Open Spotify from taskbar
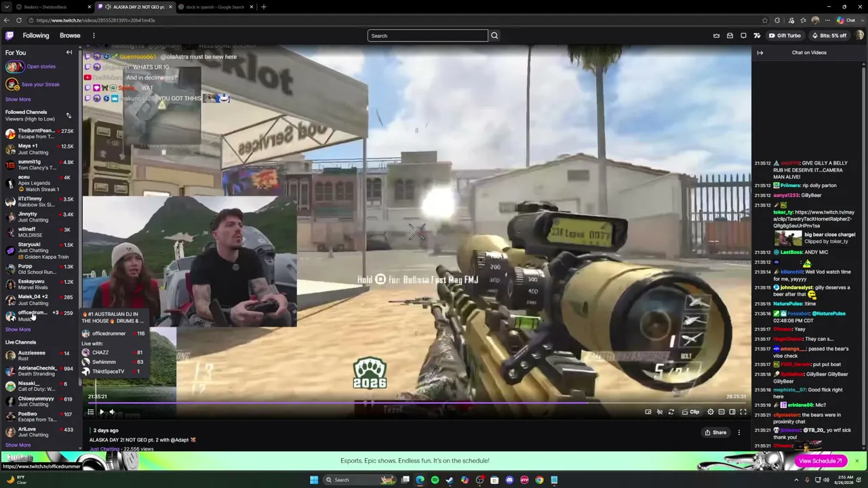Screen dimensions: 868x488 pos(435,480)
